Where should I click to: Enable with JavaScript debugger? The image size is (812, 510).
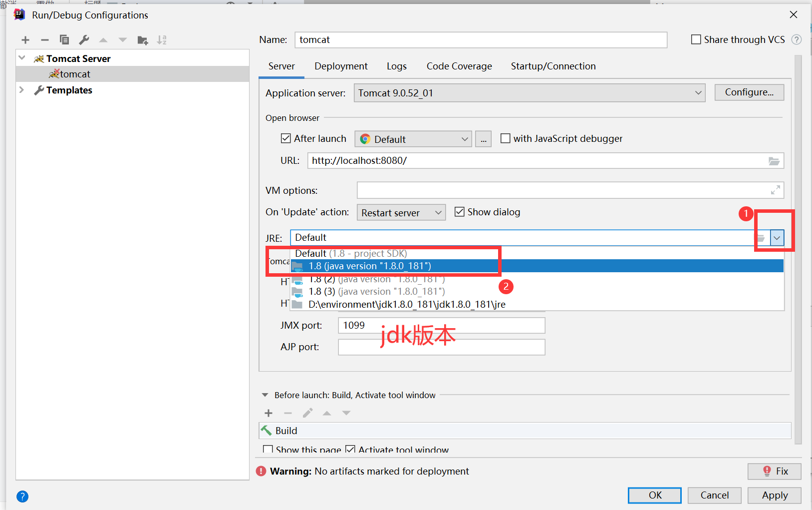pos(506,138)
